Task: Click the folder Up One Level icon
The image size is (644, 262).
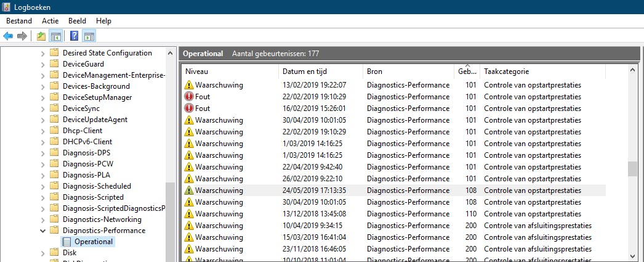Action: [41, 36]
